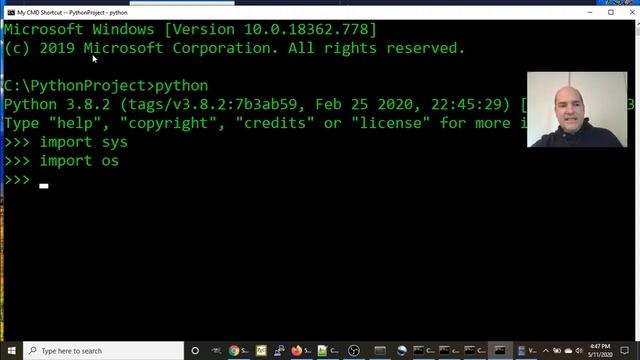This screenshot has height=360, width=640.
Task: Minimize the CMD window
Action: [x=589, y=13]
